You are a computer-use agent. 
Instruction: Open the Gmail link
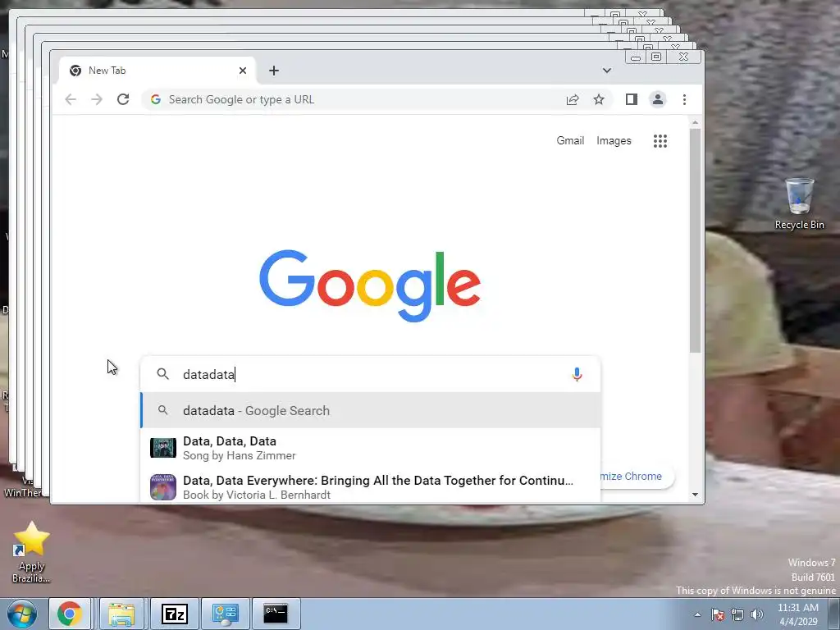click(570, 141)
